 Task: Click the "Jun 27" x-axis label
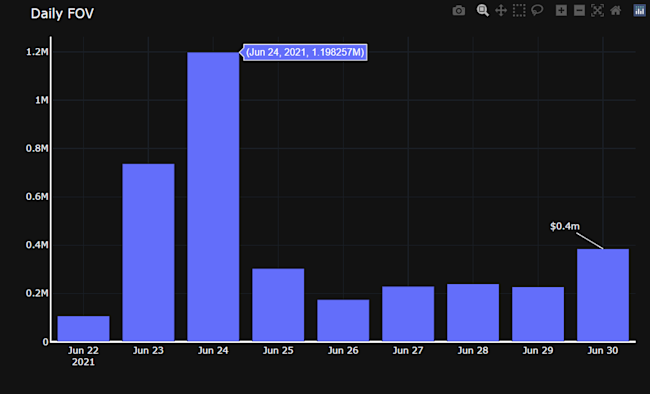pos(408,350)
